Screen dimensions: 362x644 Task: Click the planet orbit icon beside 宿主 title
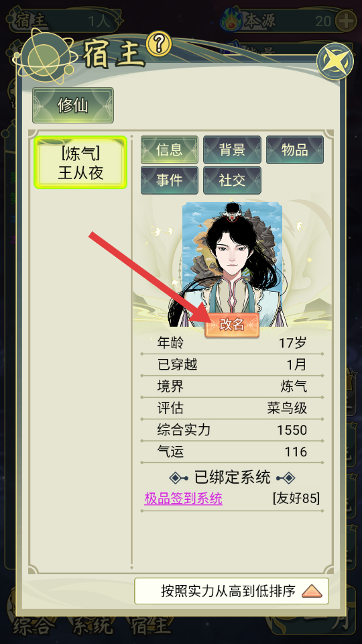click(45, 56)
